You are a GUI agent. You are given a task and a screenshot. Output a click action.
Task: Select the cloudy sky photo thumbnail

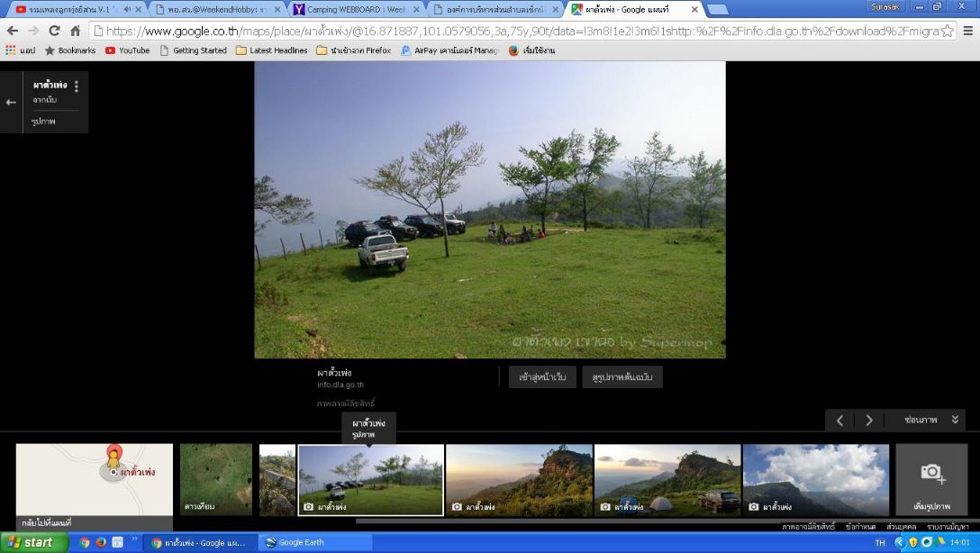816,479
